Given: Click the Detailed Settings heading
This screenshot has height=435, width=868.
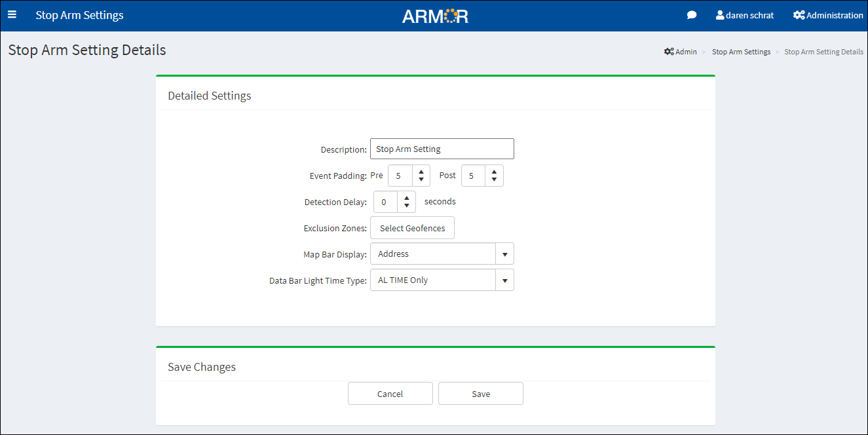Looking at the screenshot, I should pos(210,96).
